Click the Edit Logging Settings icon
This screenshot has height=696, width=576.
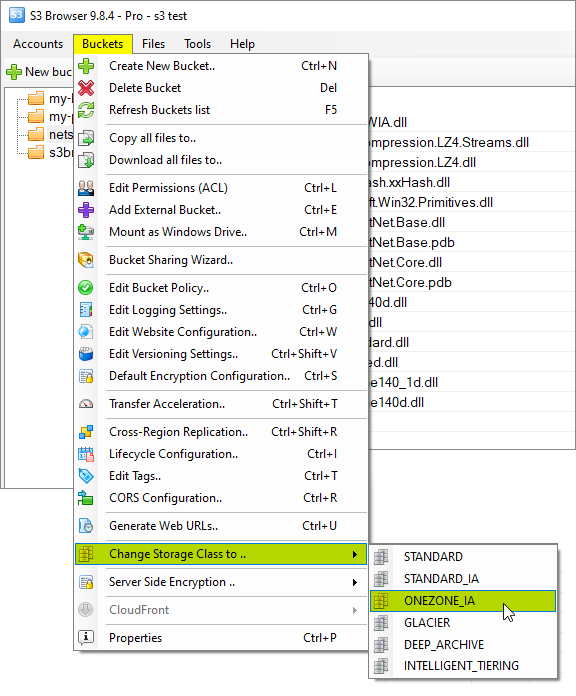pos(86,310)
